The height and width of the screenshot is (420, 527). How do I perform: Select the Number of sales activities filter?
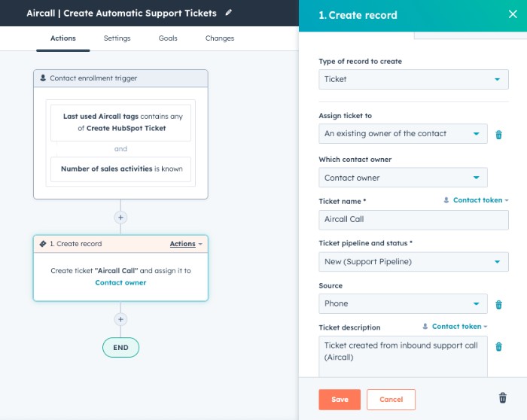point(120,169)
